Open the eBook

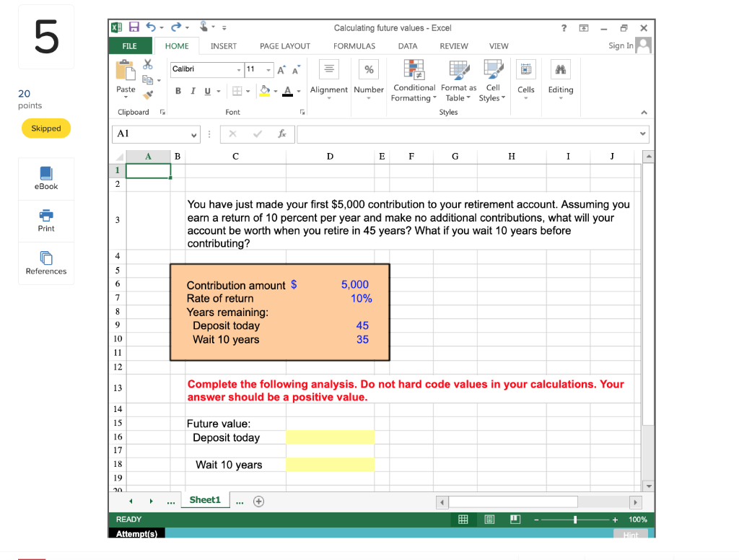point(46,179)
